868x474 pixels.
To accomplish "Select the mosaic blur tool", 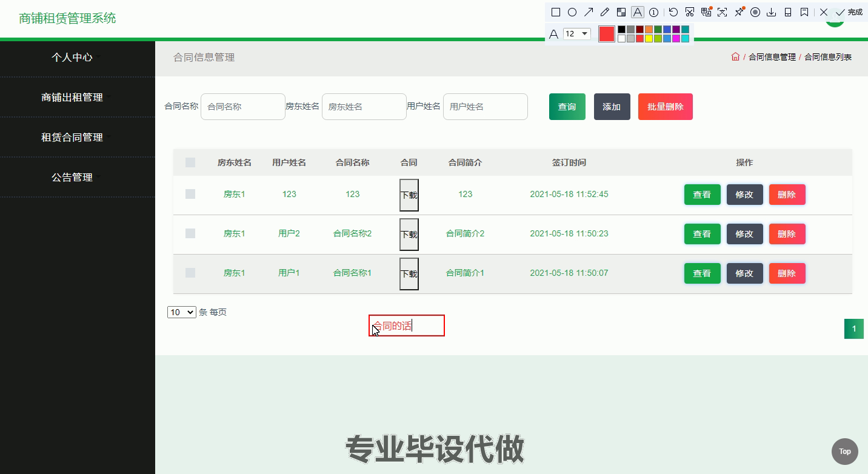I will coord(621,12).
